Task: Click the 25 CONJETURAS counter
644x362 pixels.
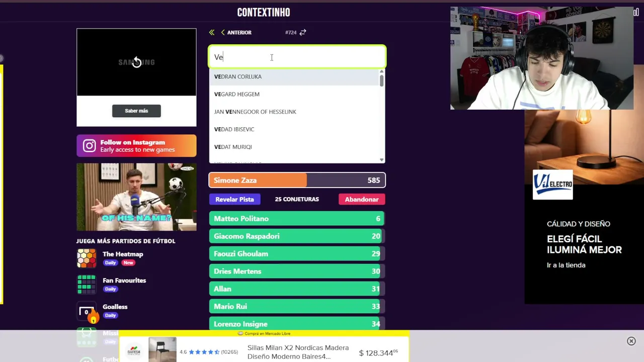Action: tap(297, 199)
